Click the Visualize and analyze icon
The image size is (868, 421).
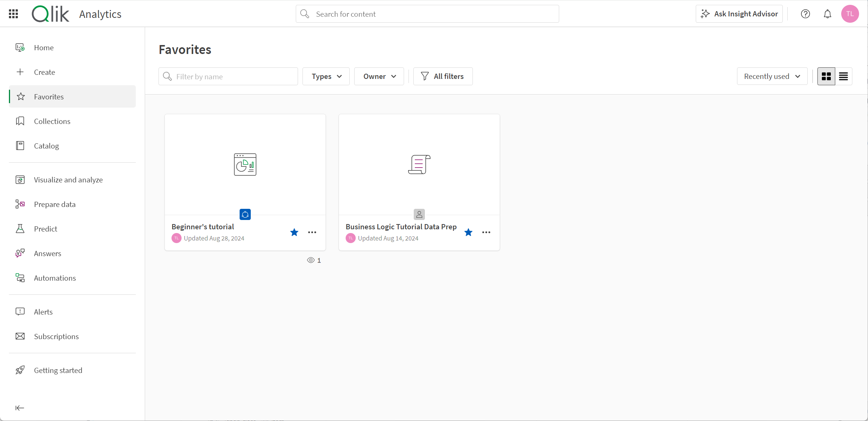click(x=20, y=179)
